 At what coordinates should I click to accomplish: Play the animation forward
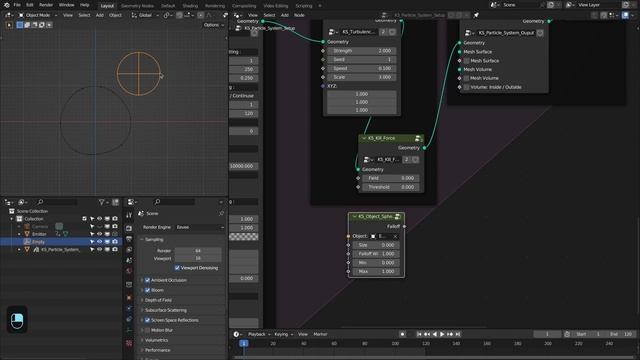point(442,334)
